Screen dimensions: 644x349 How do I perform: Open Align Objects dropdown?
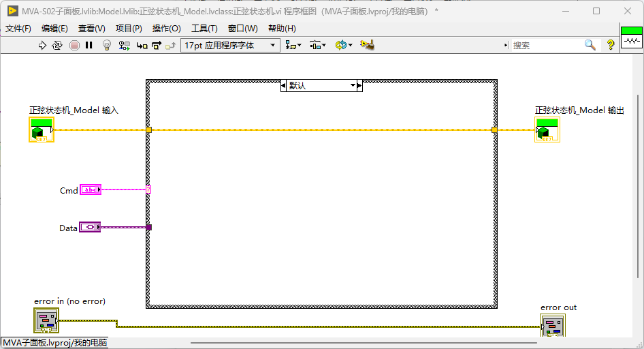point(293,45)
